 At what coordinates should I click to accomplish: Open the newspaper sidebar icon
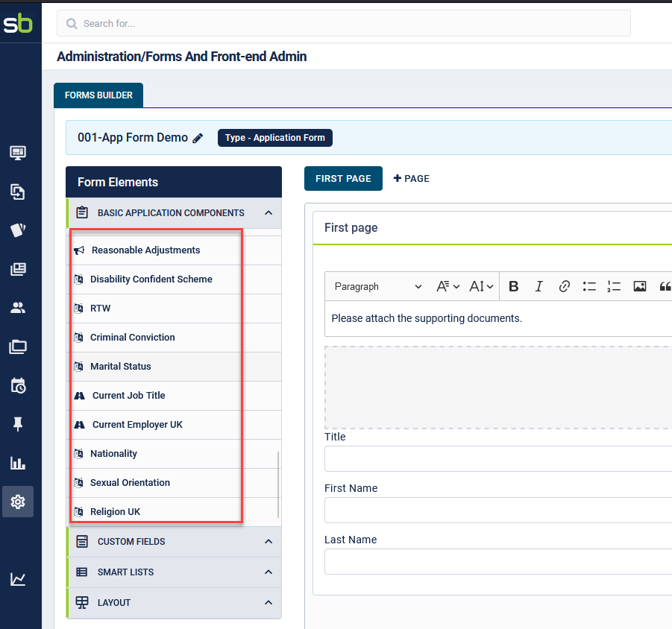(18, 269)
